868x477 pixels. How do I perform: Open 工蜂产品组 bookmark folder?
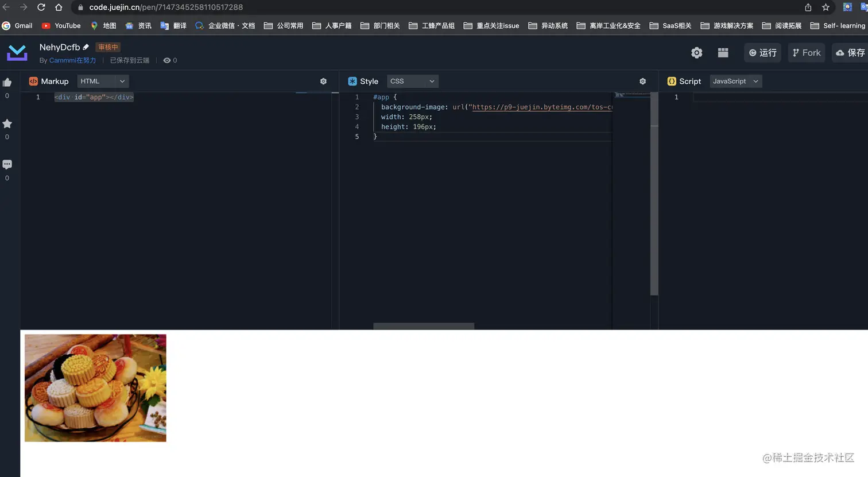[x=432, y=26]
